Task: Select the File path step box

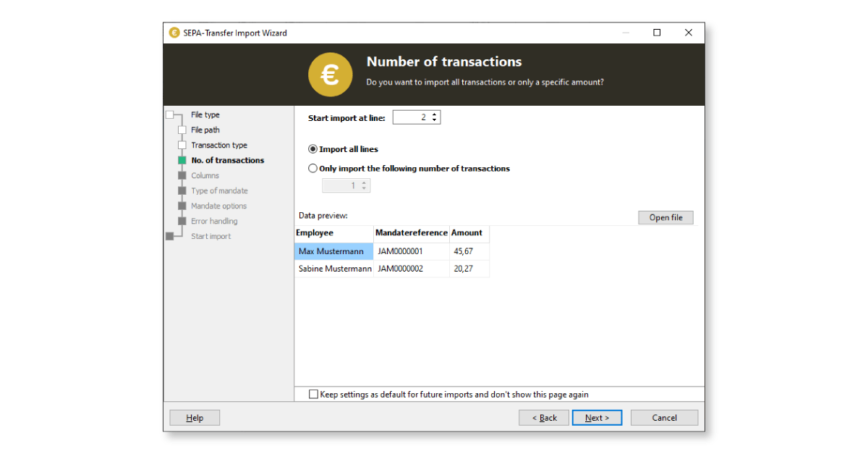Action: pyautogui.click(x=182, y=130)
